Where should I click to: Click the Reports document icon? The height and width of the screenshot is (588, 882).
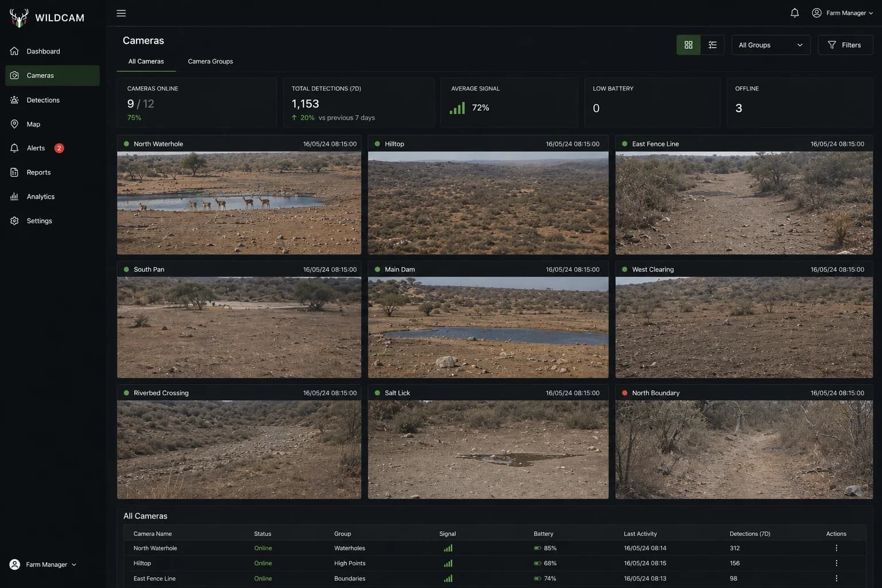pos(14,172)
